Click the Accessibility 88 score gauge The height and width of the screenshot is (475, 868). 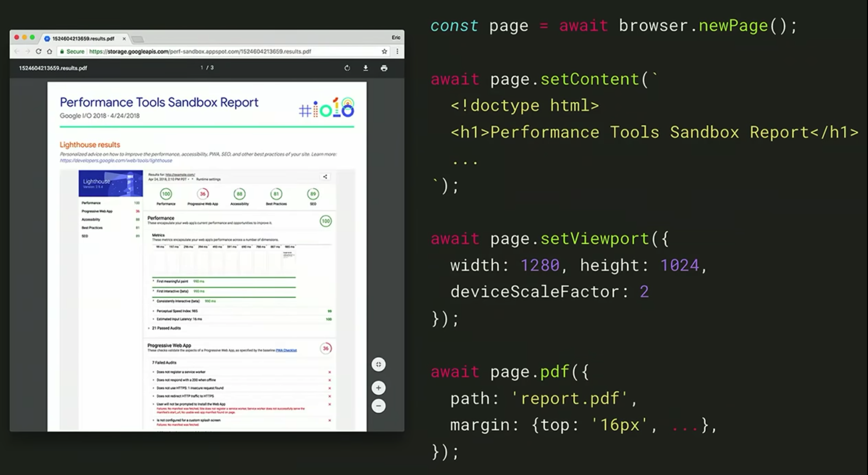pos(239,194)
